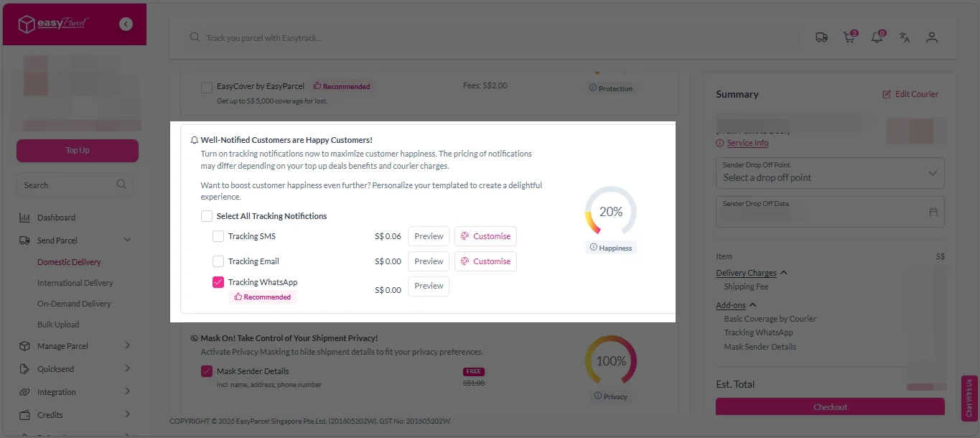The width and height of the screenshot is (980, 438).
Task: Click the Top Up button
Action: pos(78,151)
